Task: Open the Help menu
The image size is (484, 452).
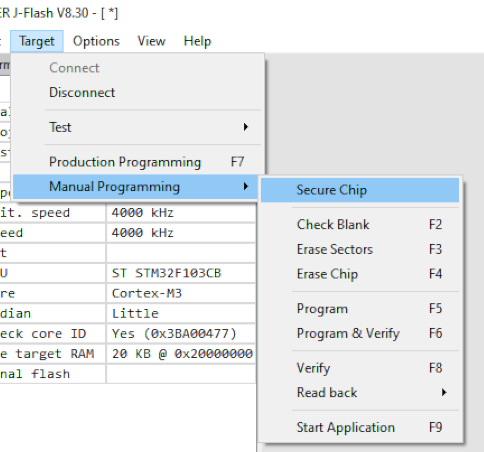Action: (x=197, y=41)
